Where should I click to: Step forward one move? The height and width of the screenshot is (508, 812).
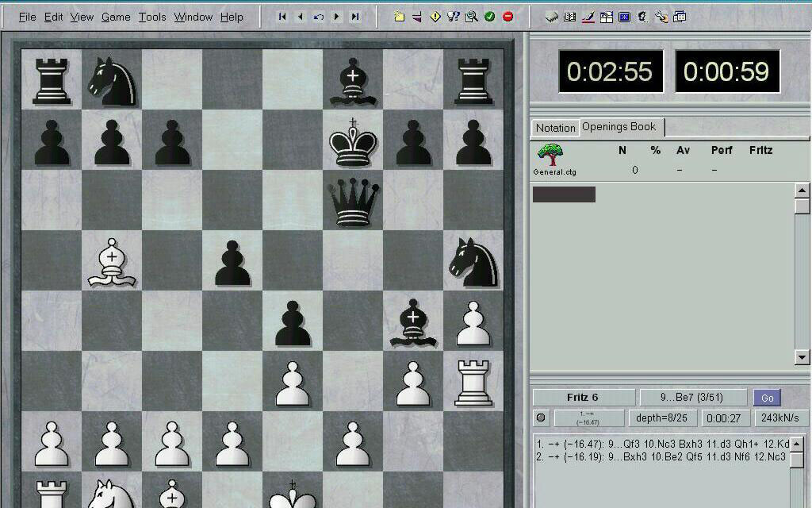pyautogui.click(x=337, y=17)
